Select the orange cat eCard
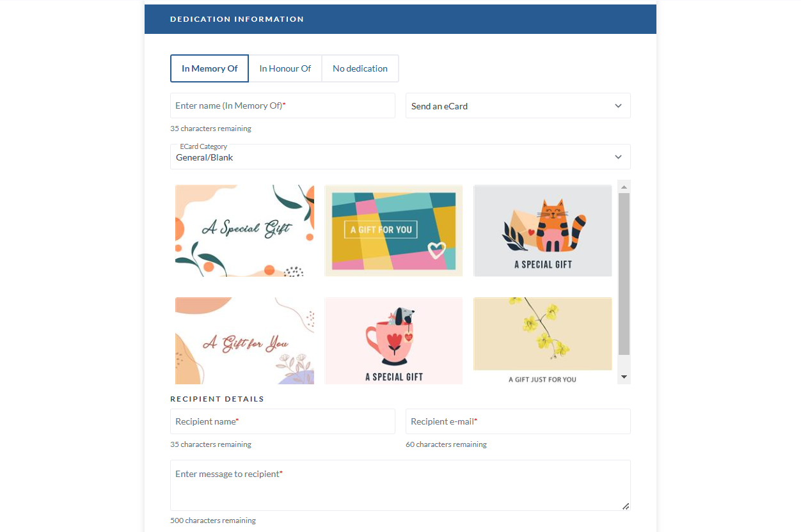 click(x=543, y=231)
